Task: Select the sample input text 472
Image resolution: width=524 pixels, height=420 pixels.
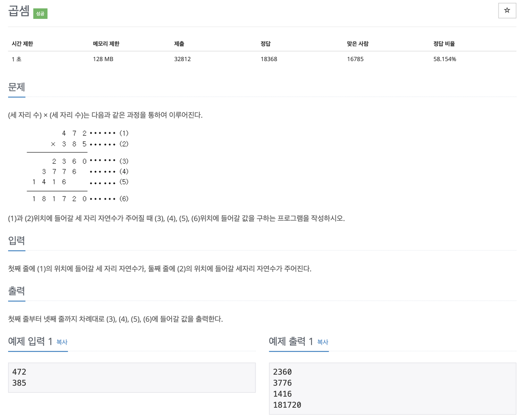Action: tap(19, 372)
